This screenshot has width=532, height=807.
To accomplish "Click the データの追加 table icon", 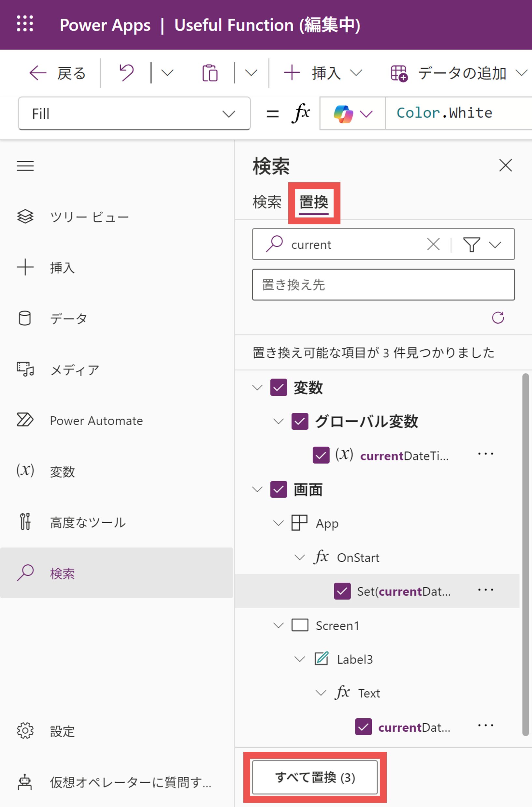I will pos(399,73).
